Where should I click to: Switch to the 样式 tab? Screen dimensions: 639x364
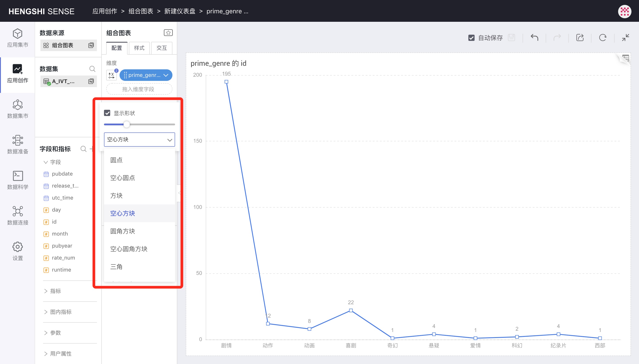(x=139, y=48)
